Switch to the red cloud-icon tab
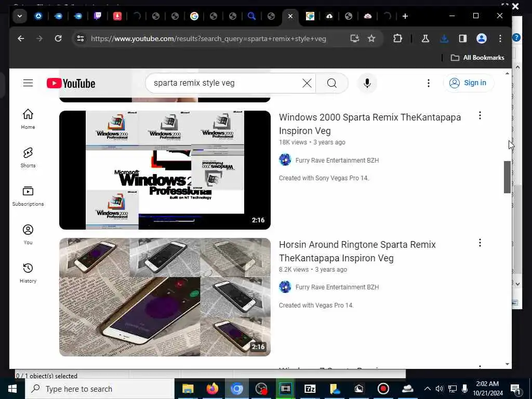532x399 pixels. tap(368, 16)
